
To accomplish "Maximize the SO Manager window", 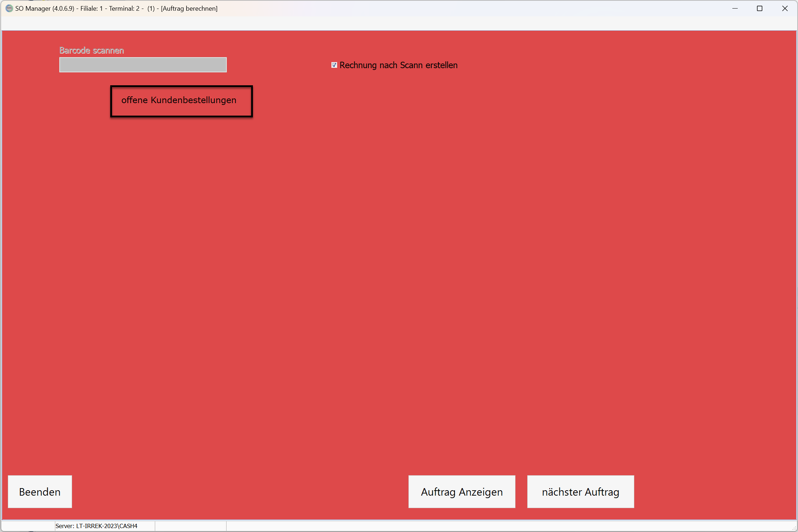I will click(x=759, y=8).
